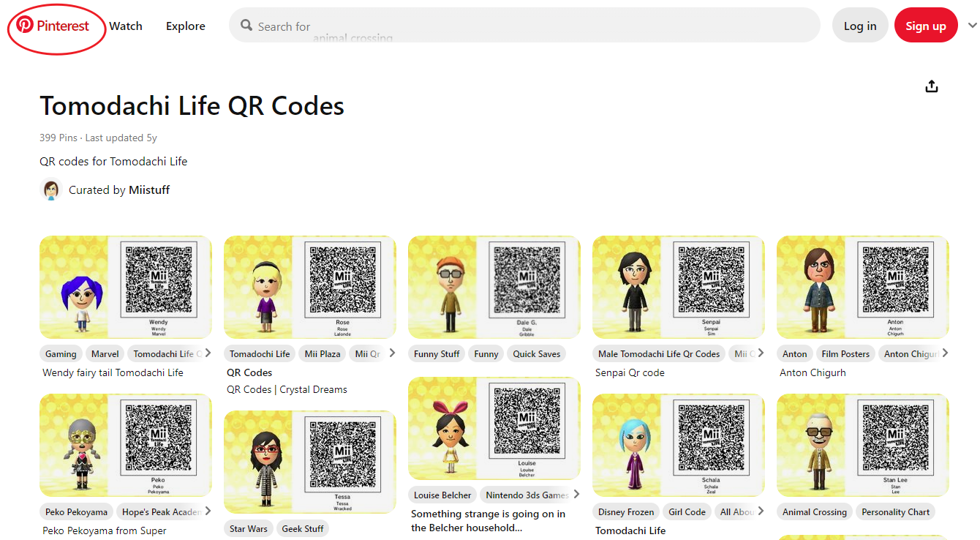Click the share board upload icon
980x540 pixels.
[x=932, y=86]
